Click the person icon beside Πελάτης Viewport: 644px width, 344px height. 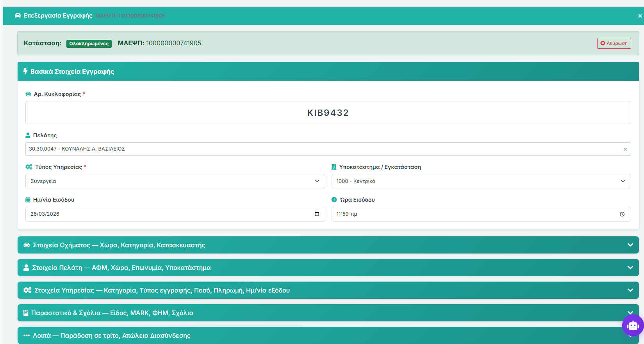[28, 135]
